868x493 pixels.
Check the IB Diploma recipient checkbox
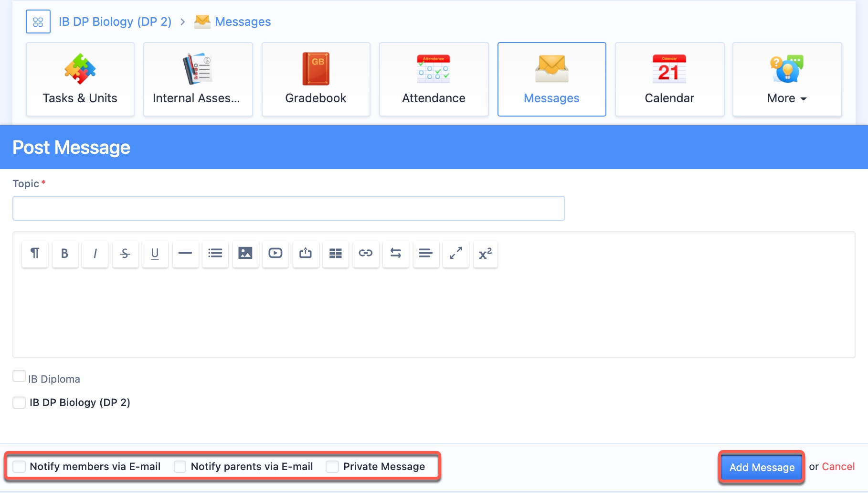(x=19, y=376)
